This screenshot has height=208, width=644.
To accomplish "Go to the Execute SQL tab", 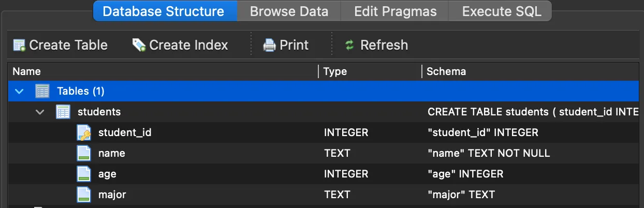I will coord(501,11).
